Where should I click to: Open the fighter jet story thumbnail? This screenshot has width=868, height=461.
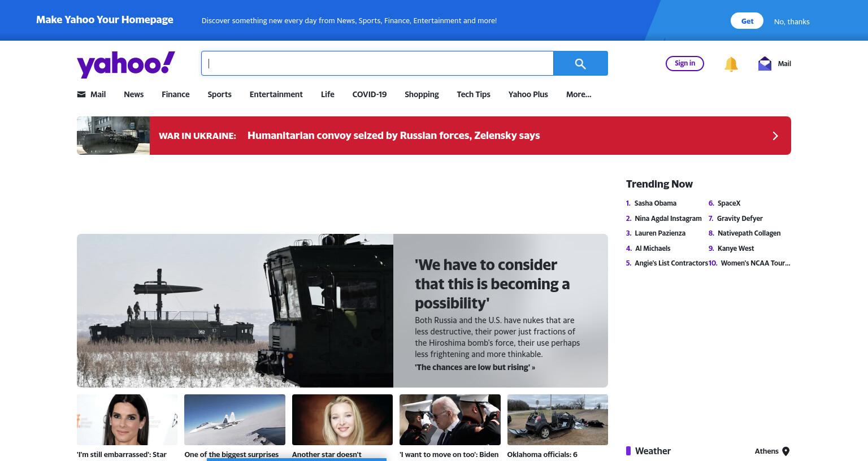[235, 420]
